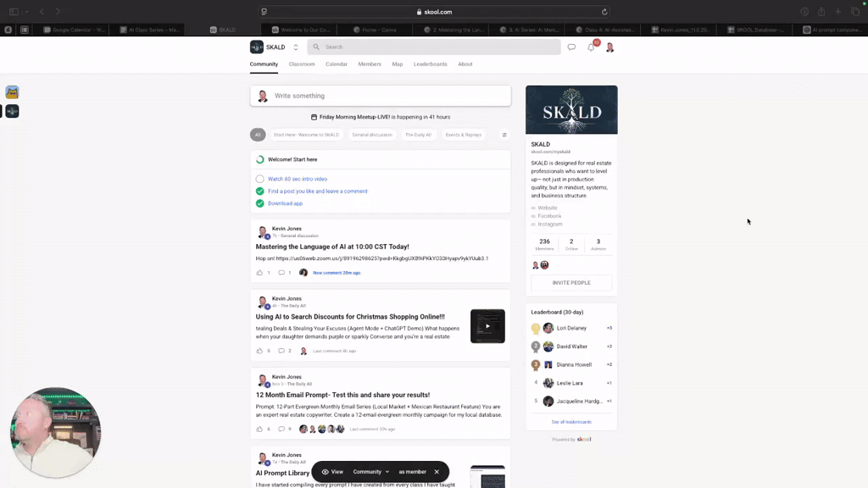Click the INVITE PEOPLE button
Viewport: 868px width, 488px height.
pyautogui.click(x=571, y=283)
